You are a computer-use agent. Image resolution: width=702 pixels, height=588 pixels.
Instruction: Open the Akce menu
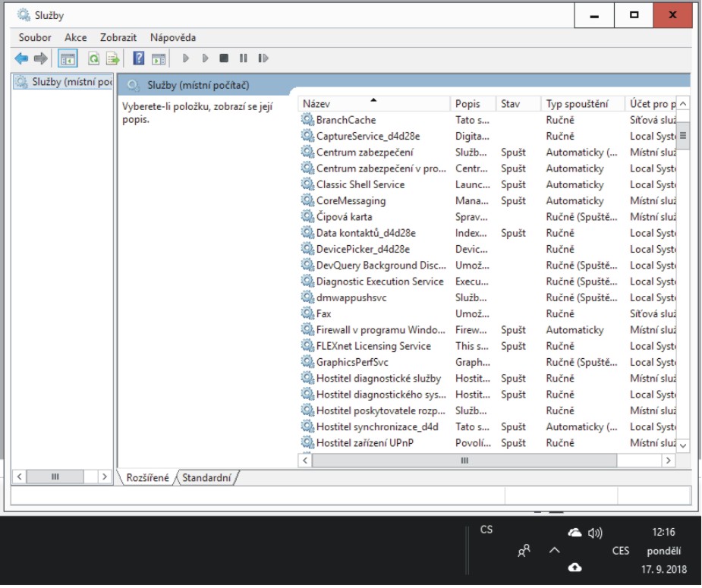(x=75, y=37)
